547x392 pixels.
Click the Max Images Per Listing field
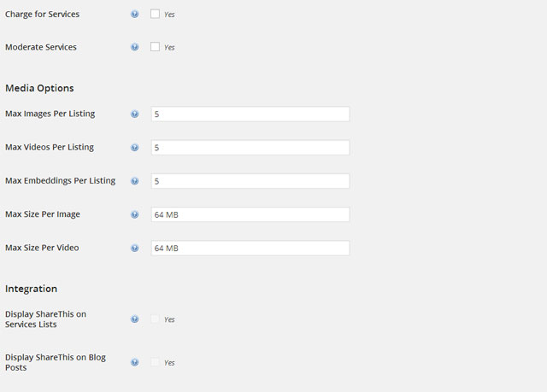tap(250, 114)
